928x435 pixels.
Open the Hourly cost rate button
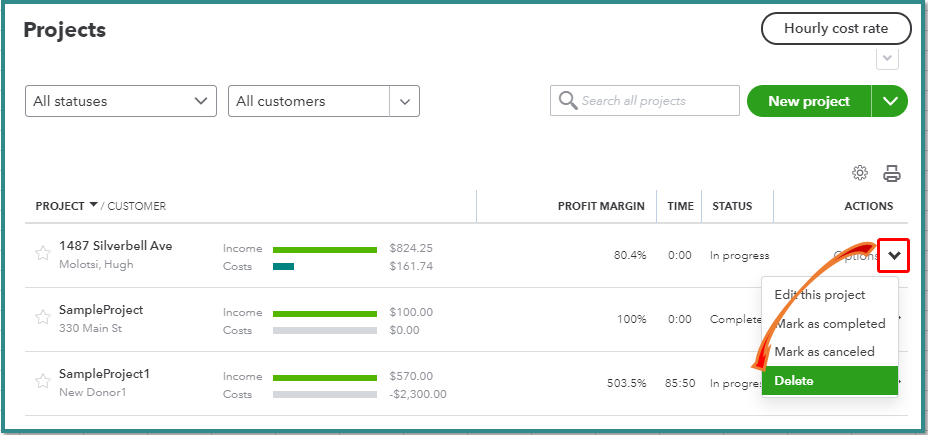coord(836,29)
